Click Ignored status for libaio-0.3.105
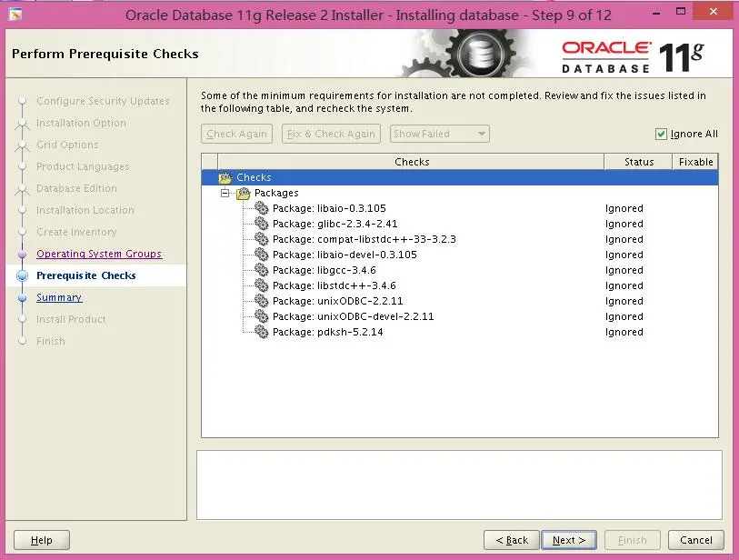Image resolution: width=739 pixels, height=560 pixels. pos(624,208)
